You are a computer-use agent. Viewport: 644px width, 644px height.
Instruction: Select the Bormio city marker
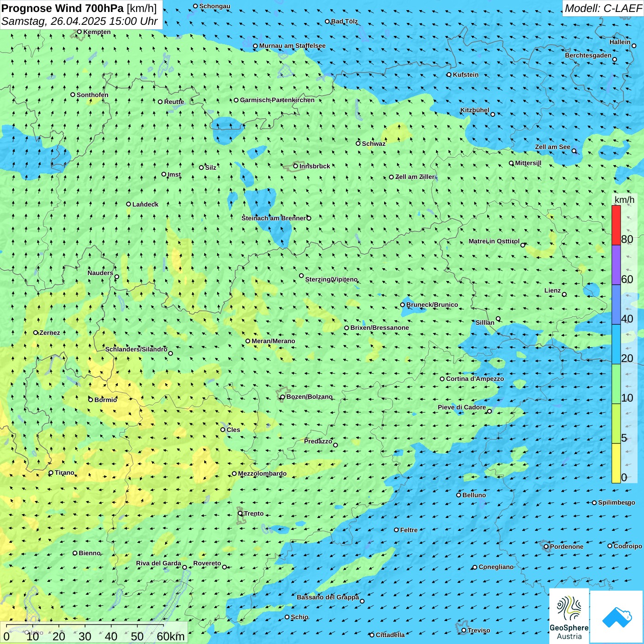point(91,400)
